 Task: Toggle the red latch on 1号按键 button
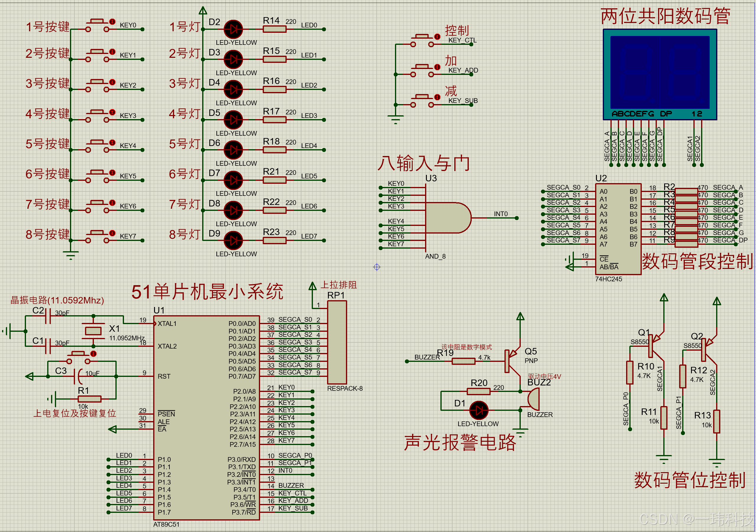click(x=112, y=22)
